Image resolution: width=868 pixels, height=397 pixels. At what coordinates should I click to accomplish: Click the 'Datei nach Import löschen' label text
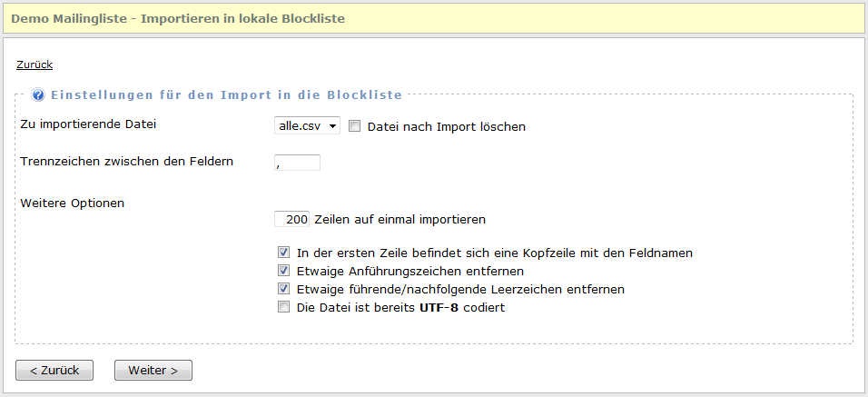tap(447, 127)
